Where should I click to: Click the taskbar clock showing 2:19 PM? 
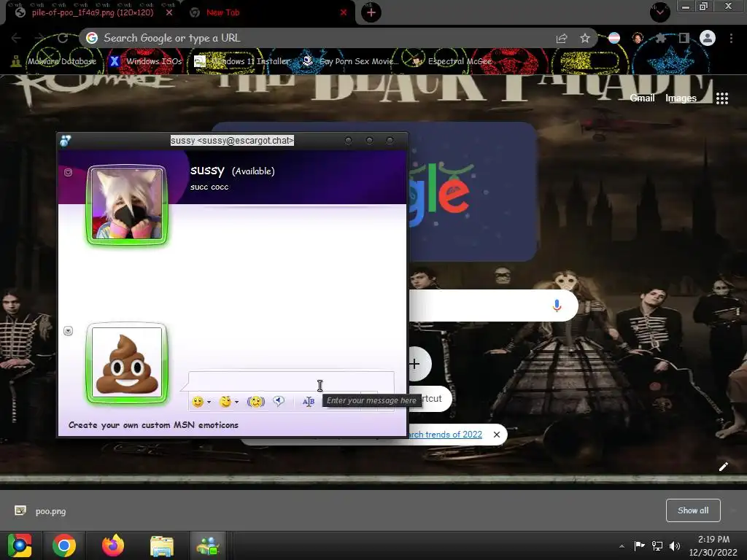[713, 545]
